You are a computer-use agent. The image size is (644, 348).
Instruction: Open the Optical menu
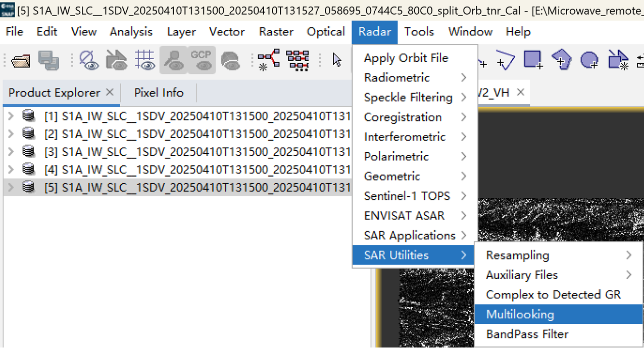coord(326,32)
